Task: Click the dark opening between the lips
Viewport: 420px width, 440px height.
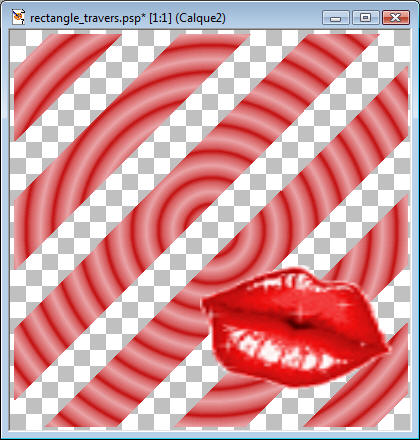Action: pyautogui.click(x=295, y=324)
